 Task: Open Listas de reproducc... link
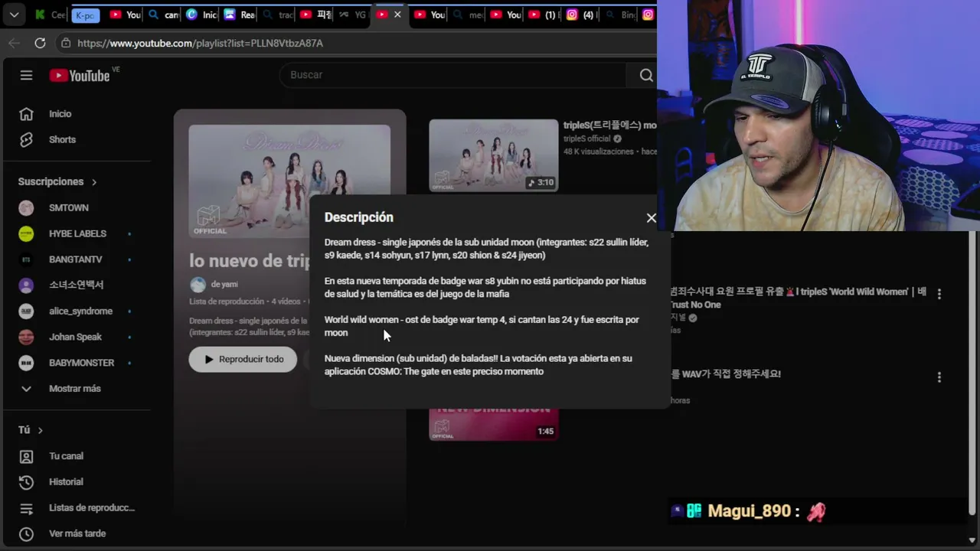92,508
